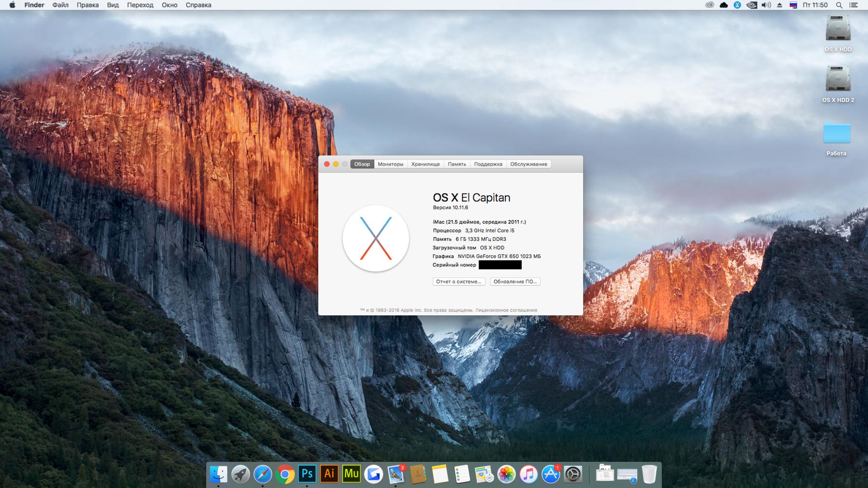Open System Preferences gear in Dock
This screenshot has width=868, height=488.
(573, 474)
